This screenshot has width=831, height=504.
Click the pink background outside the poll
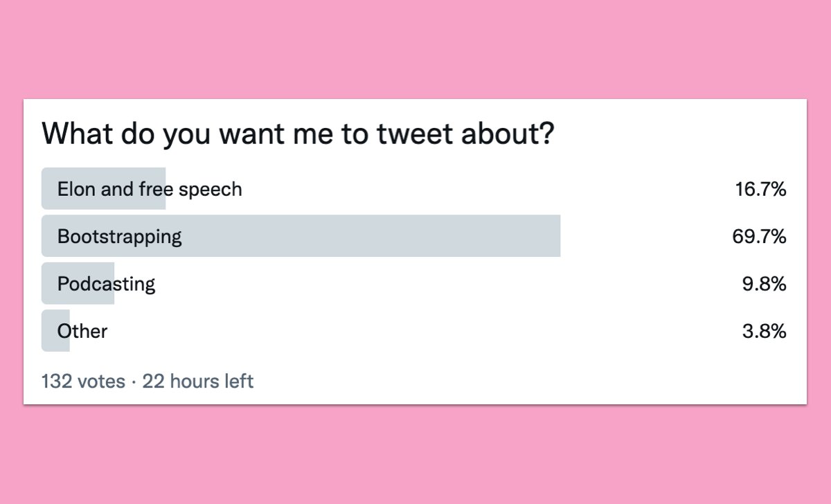[x=415, y=48]
